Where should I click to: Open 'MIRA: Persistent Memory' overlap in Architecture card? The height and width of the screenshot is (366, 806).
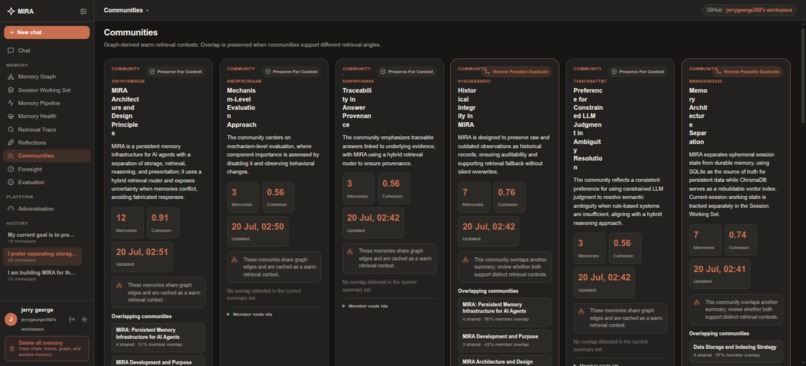coord(158,337)
